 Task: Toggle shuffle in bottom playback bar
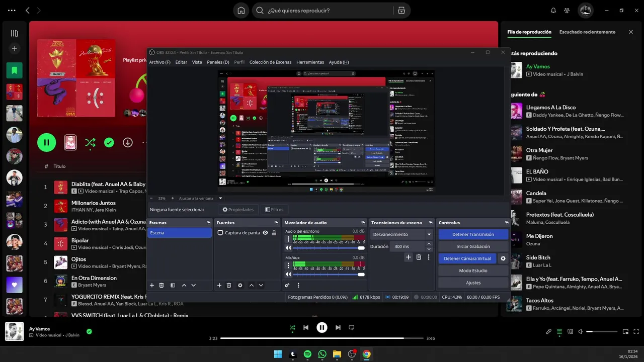pyautogui.click(x=292, y=327)
